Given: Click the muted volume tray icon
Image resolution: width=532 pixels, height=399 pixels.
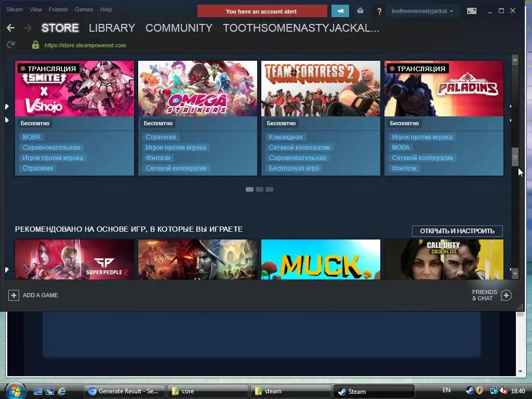Looking at the screenshot, I should coord(504,391).
